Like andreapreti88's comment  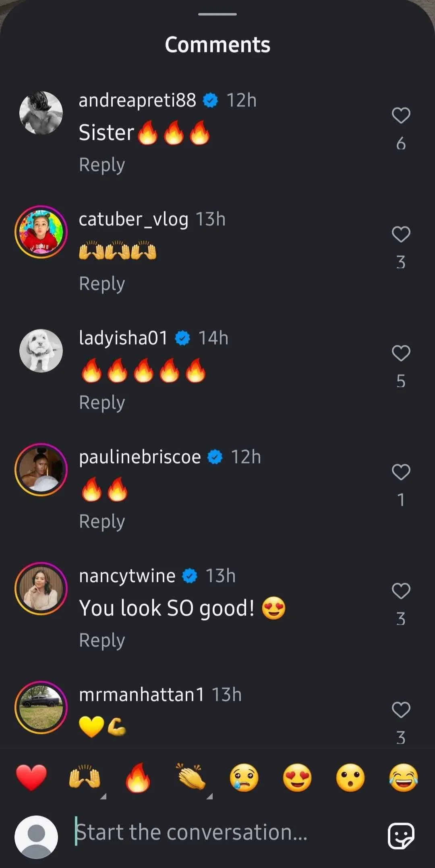(x=401, y=116)
